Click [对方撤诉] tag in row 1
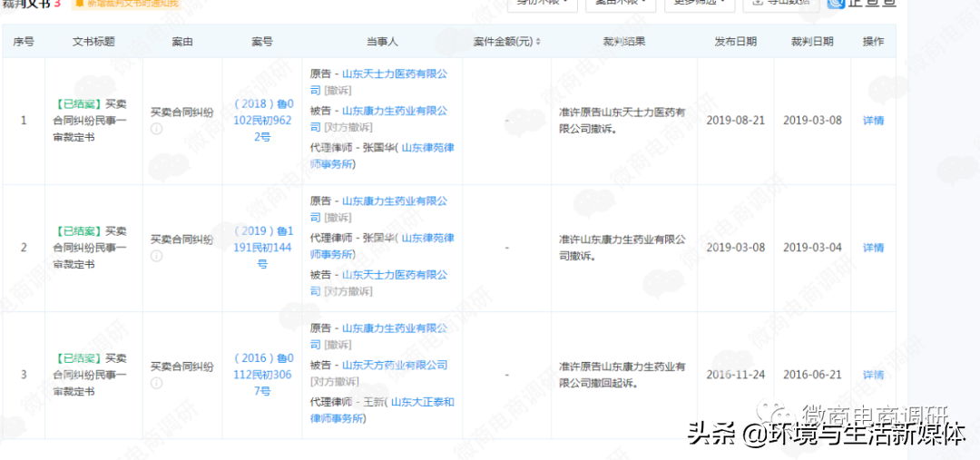This screenshot has width=980, height=460. pos(348,128)
